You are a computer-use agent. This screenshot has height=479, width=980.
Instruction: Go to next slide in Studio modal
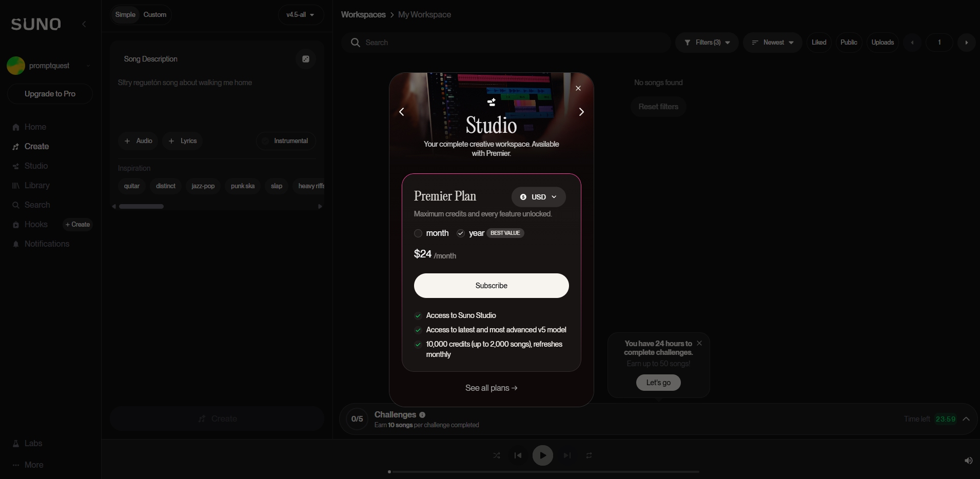581,112
